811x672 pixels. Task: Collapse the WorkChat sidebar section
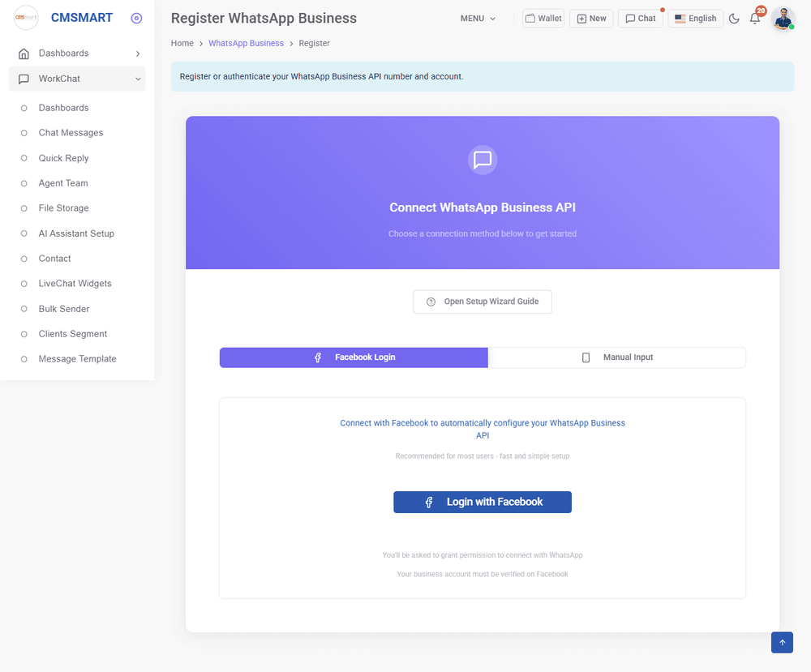tap(77, 79)
